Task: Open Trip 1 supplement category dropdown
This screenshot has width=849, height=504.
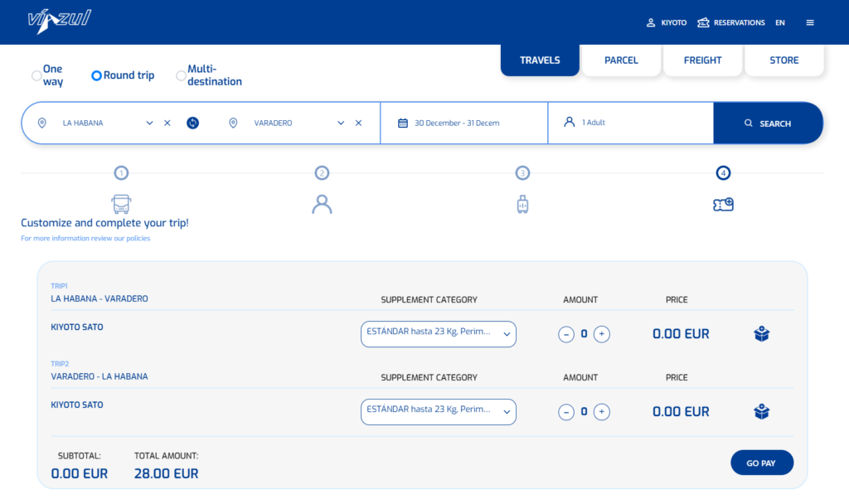Action: [x=438, y=334]
